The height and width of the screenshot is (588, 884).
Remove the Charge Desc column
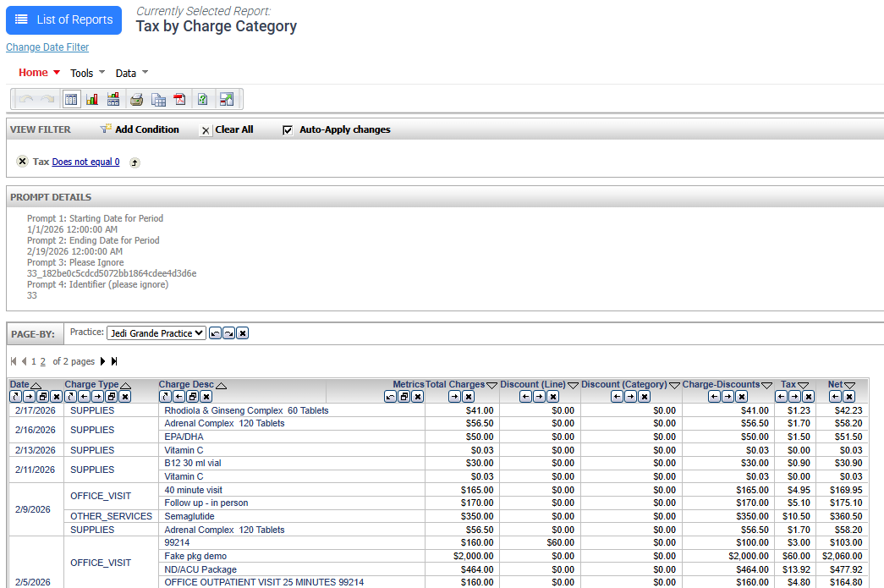(206, 396)
